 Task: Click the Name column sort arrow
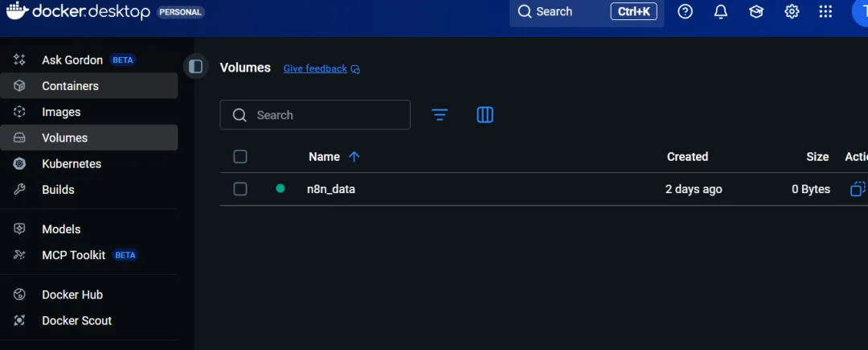coord(354,157)
